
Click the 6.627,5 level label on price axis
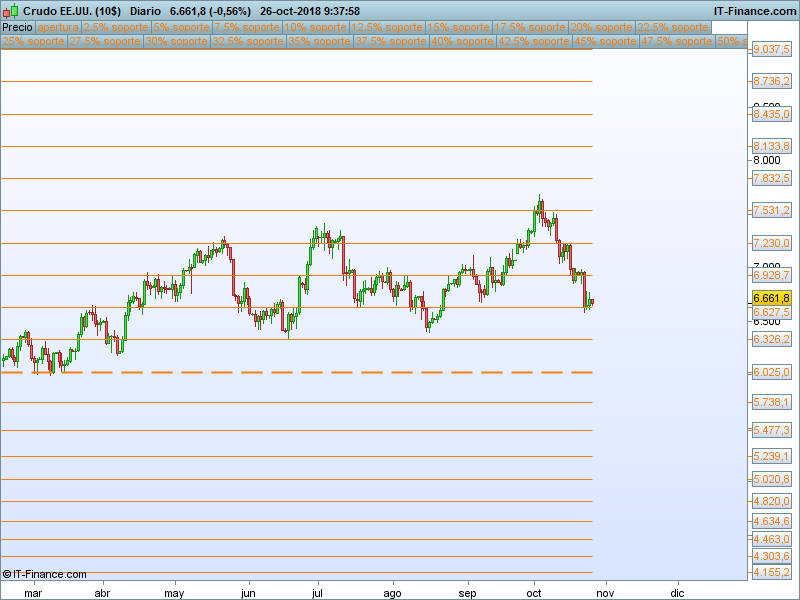pyautogui.click(x=771, y=312)
